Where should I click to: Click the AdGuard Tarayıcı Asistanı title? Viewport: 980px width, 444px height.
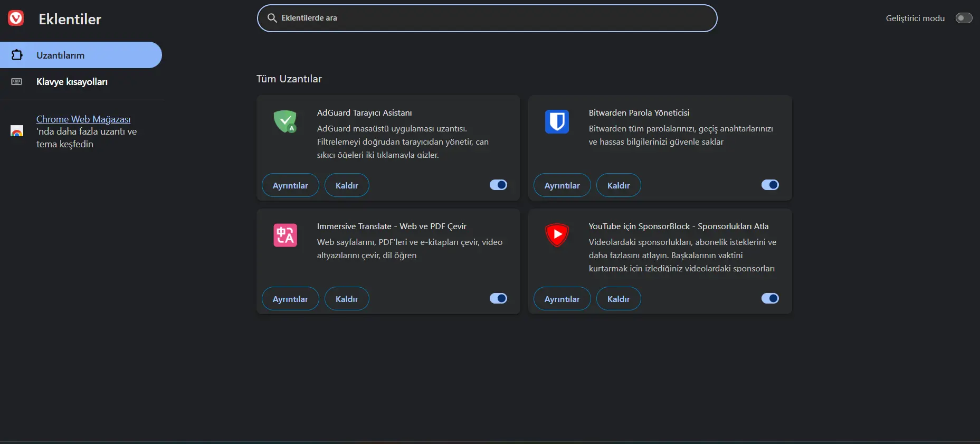click(365, 112)
